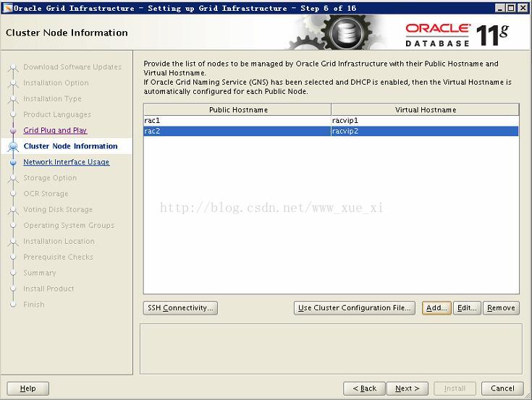Select Cluster Node Information step in sidebar
The width and height of the screenshot is (532, 400).
(71, 146)
